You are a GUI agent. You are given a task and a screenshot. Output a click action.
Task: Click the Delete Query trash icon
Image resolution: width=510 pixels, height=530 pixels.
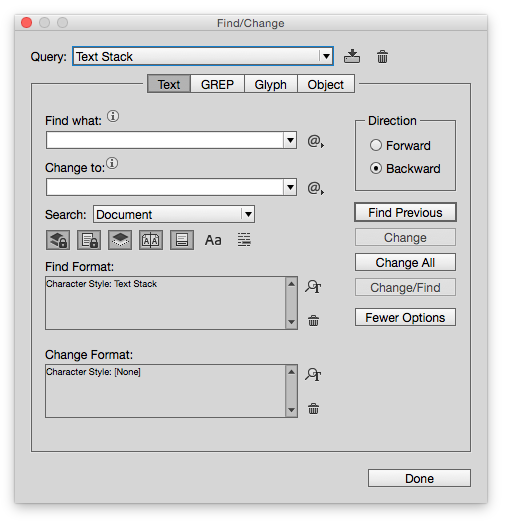[382, 57]
